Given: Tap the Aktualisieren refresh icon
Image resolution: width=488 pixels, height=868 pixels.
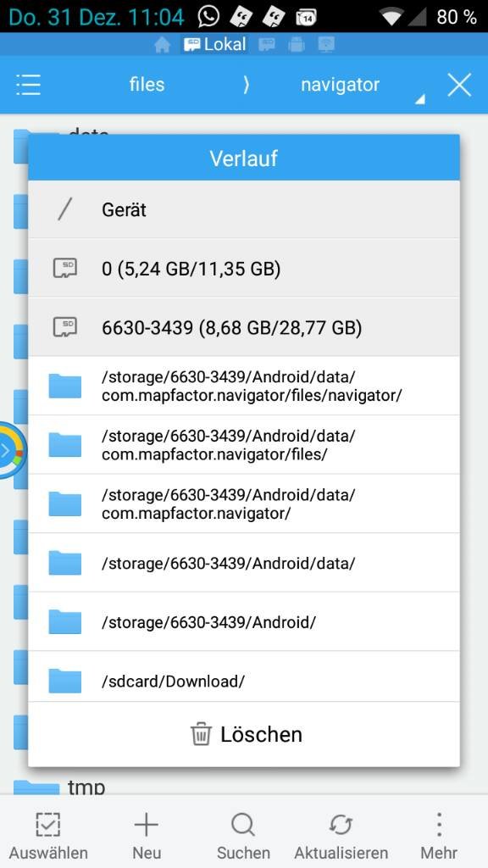Looking at the screenshot, I should [x=341, y=825].
